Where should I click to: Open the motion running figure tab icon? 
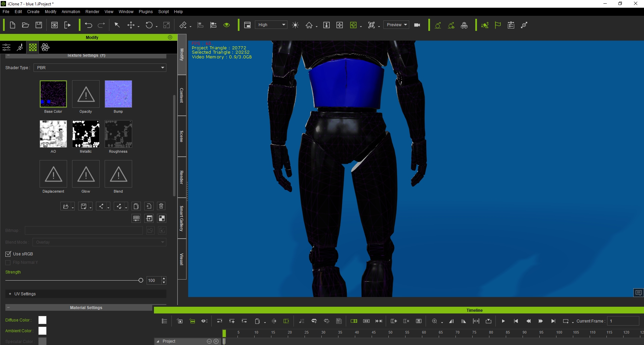click(x=20, y=47)
